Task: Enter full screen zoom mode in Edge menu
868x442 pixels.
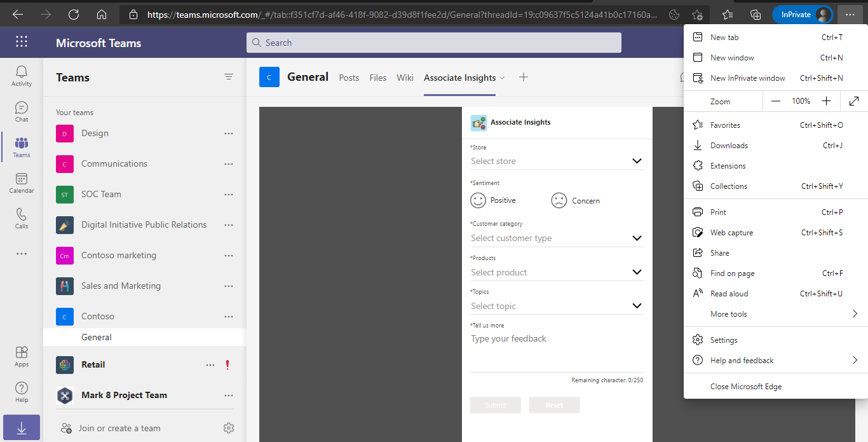Action: [x=854, y=101]
